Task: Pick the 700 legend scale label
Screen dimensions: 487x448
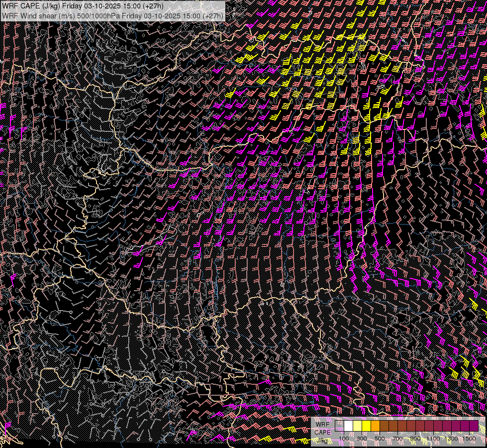Action: (397, 438)
